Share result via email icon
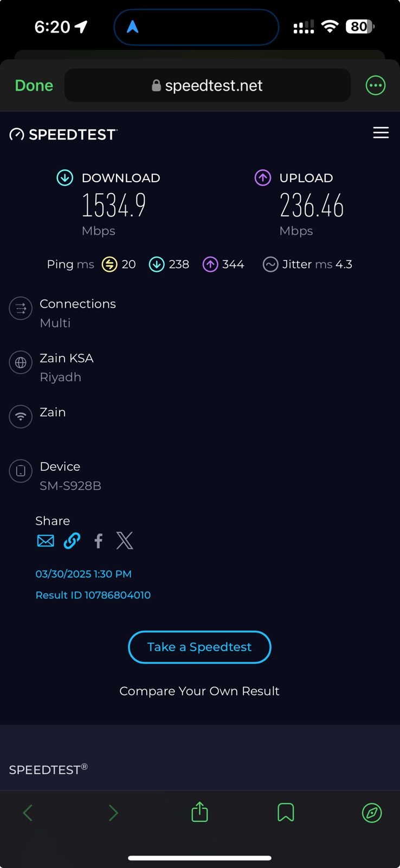 click(46, 541)
